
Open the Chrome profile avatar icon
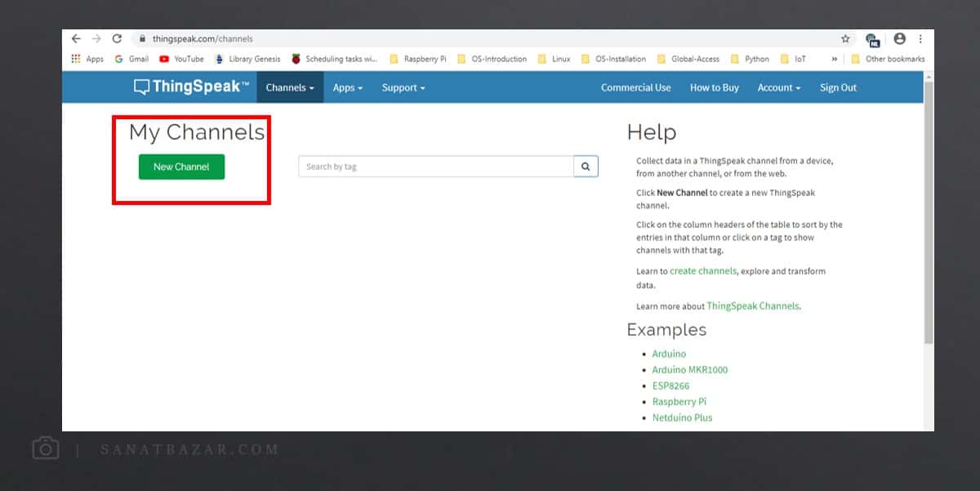point(900,38)
